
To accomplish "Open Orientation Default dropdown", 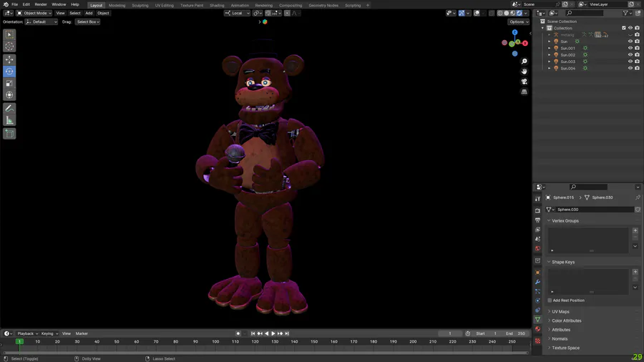I will [41, 21].
